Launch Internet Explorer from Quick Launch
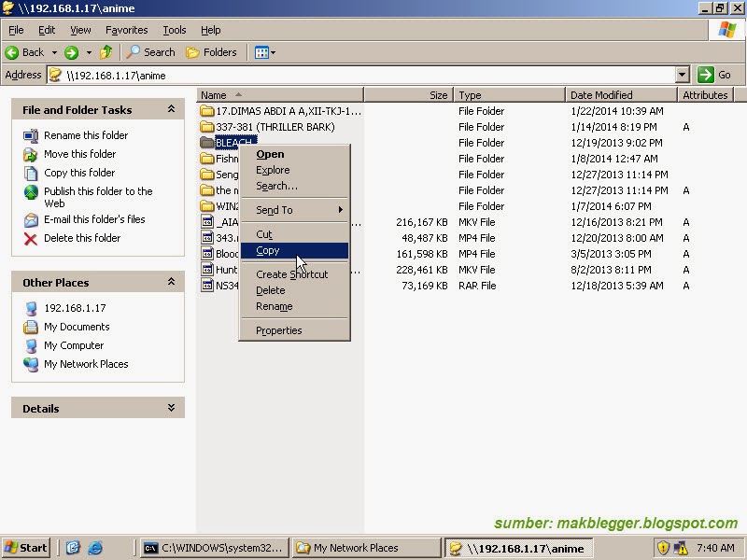Screen dimensions: 747x560 point(95,548)
